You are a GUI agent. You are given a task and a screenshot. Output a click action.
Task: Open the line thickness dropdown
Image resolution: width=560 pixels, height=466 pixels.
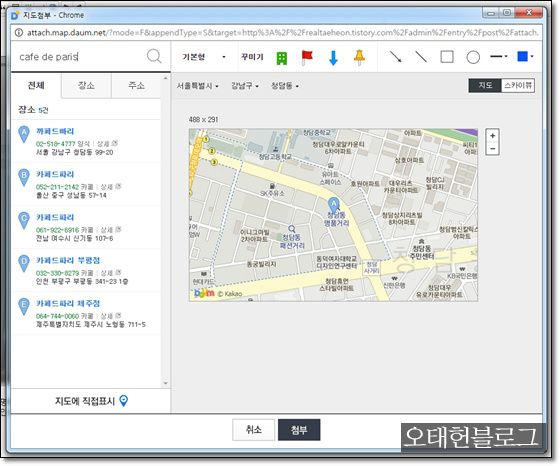(x=499, y=56)
